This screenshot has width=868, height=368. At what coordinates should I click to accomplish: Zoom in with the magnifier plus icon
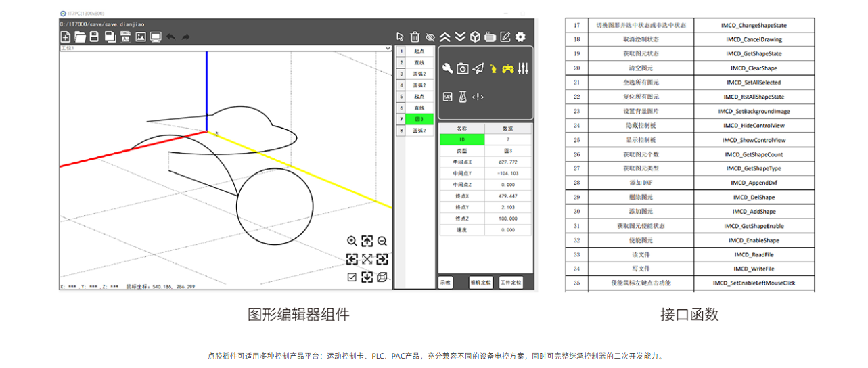352,241
